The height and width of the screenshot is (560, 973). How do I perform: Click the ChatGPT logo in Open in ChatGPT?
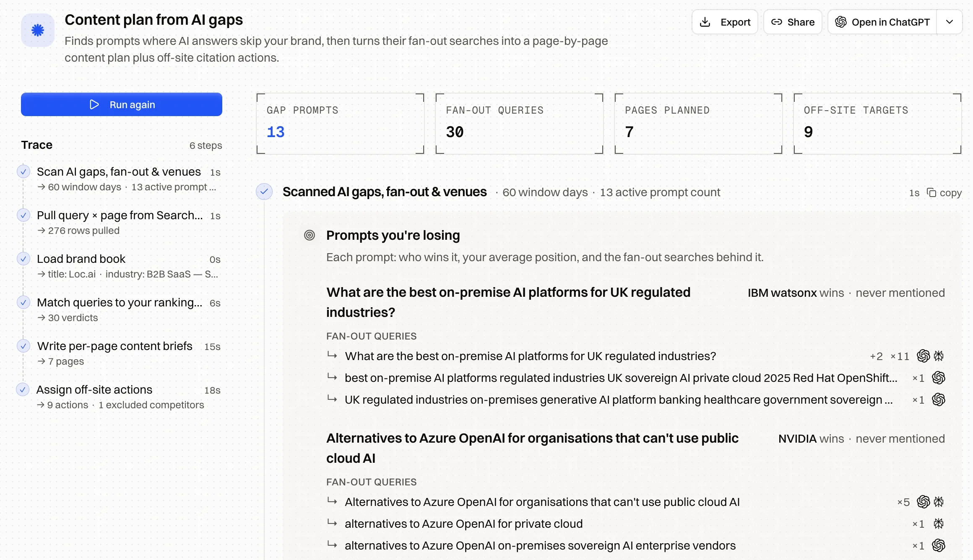[x=841, y=22]
